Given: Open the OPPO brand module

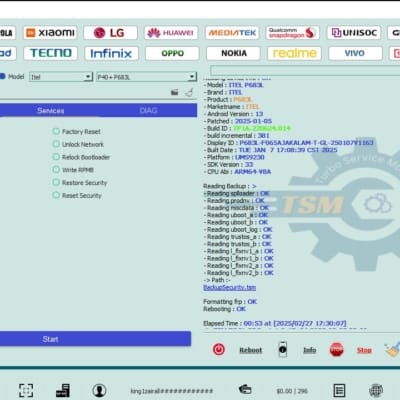Looking at the screenshot, I should coord(172,53).
